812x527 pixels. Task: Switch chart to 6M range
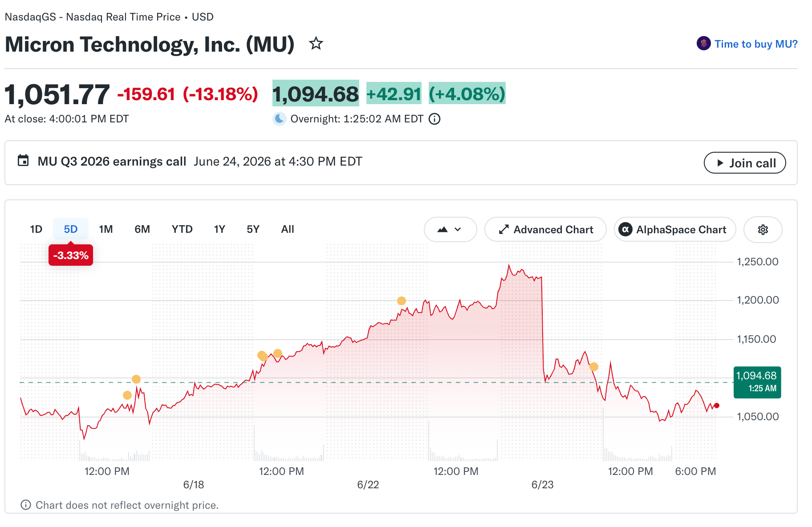coord(142,229)
